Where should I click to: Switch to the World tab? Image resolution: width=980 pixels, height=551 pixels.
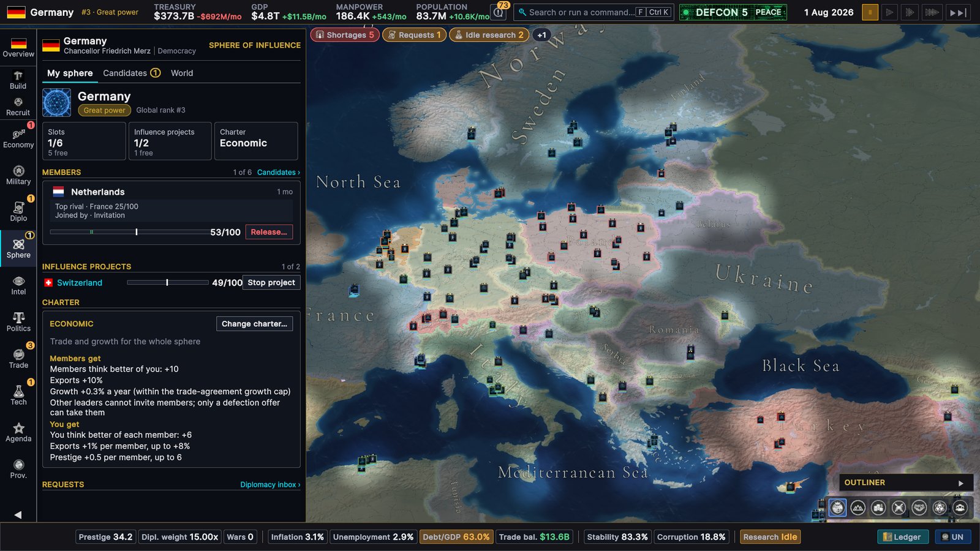(x=182, y=73)
